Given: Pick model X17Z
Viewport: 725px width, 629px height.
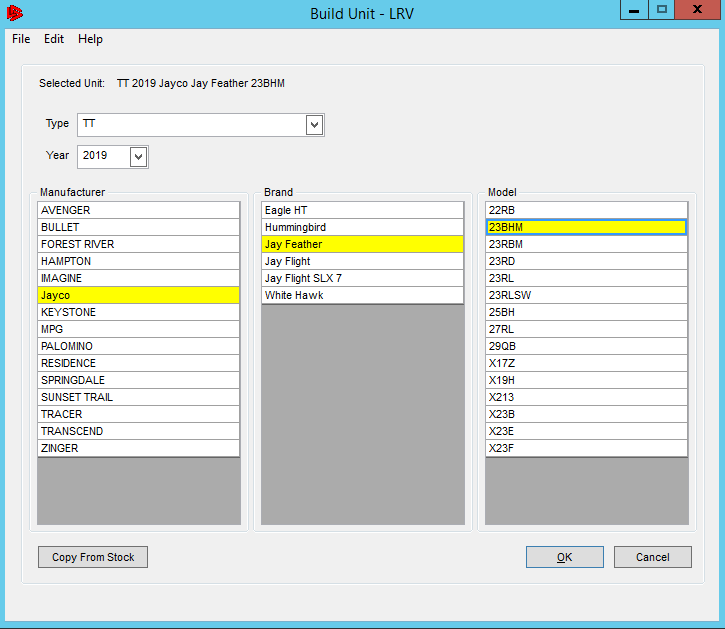Looking at the screenshot, I should (x=586, y=363).
